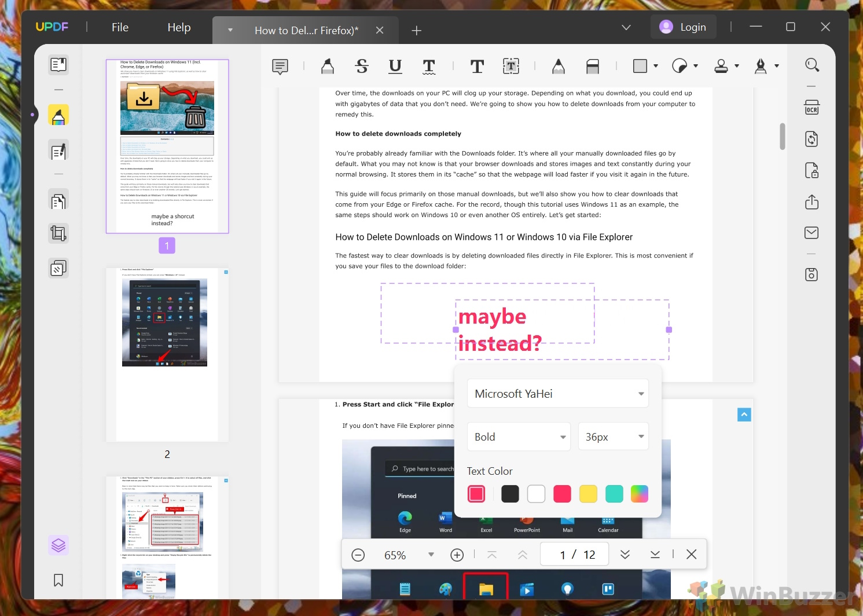The width and height of the screenshot is (863, 616).
Task: Open the tab options arrow beside document tab
Action: (x=230, y=30)
